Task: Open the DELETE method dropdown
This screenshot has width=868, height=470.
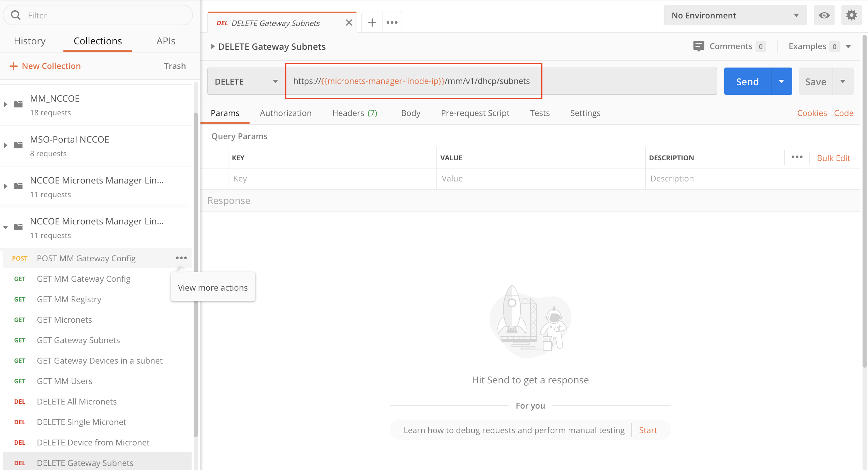Action: pyautogui.click(x=246, y=82)
